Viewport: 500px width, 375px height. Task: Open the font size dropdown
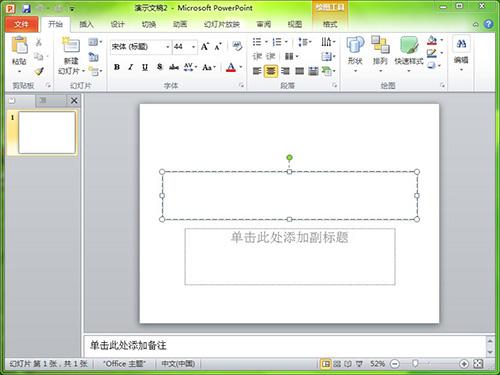(193, 47)
